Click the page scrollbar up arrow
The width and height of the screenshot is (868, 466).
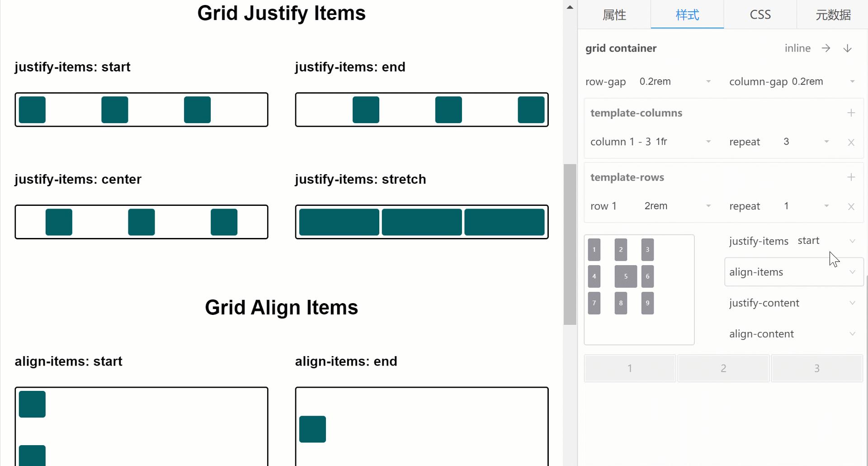coord(570,7)
